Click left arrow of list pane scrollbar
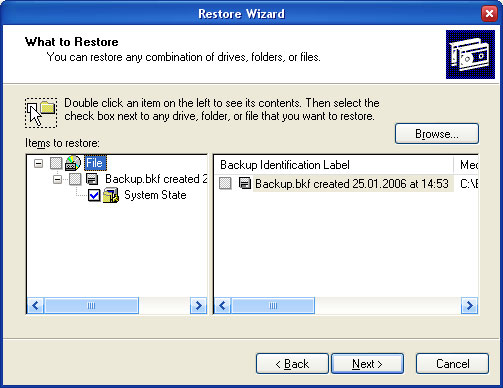This screenshot has height=388, width=503. click(223, 305)
